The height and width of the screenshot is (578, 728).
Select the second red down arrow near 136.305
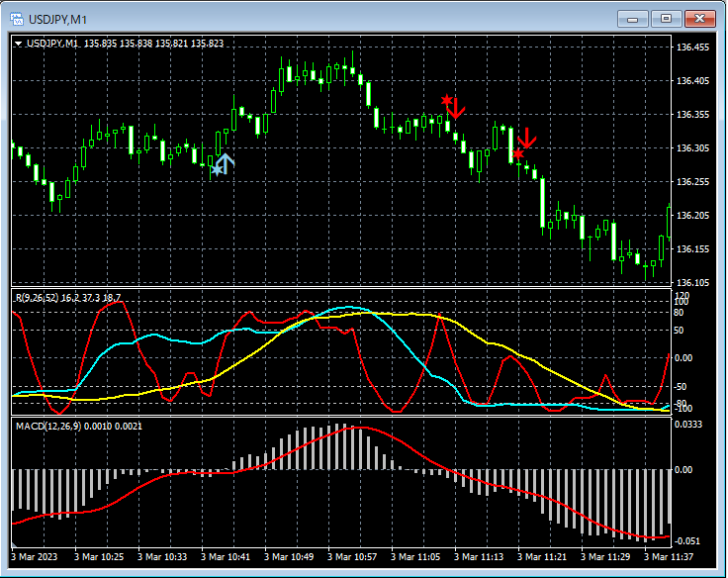pos(527,138)
